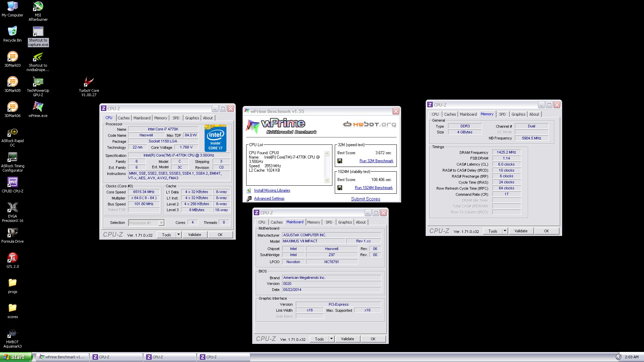The height and width of the screenshot is (362, 644).
Task: Click save icon beside 1024M best score
Action: tap(340, 188)
